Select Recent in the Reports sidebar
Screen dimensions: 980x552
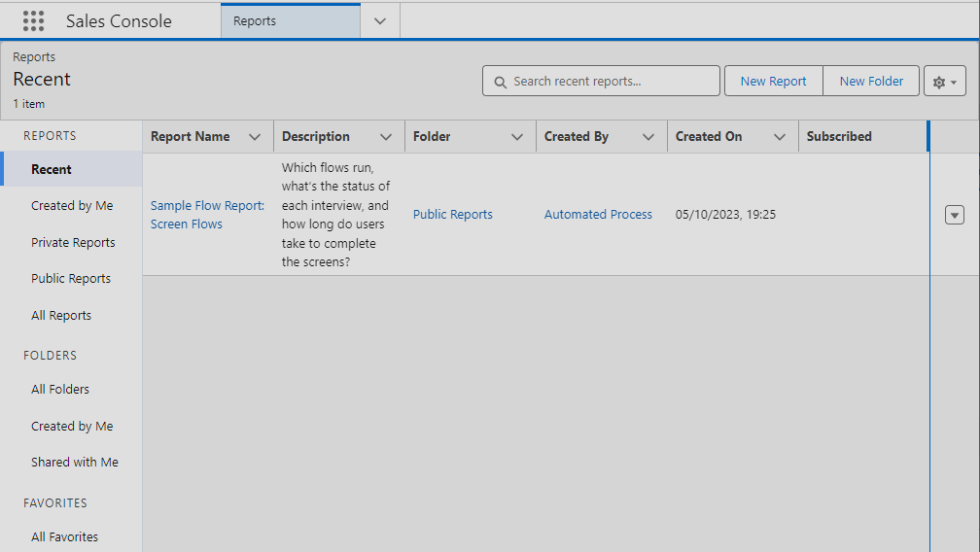73,169
